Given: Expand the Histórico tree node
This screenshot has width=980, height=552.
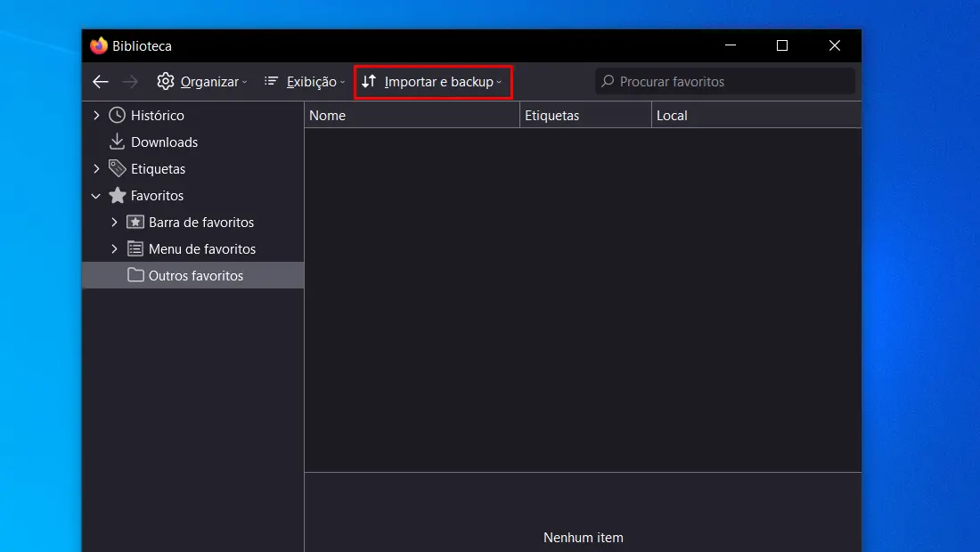Looking at the screenshot, I should click(x=96, y=115).
